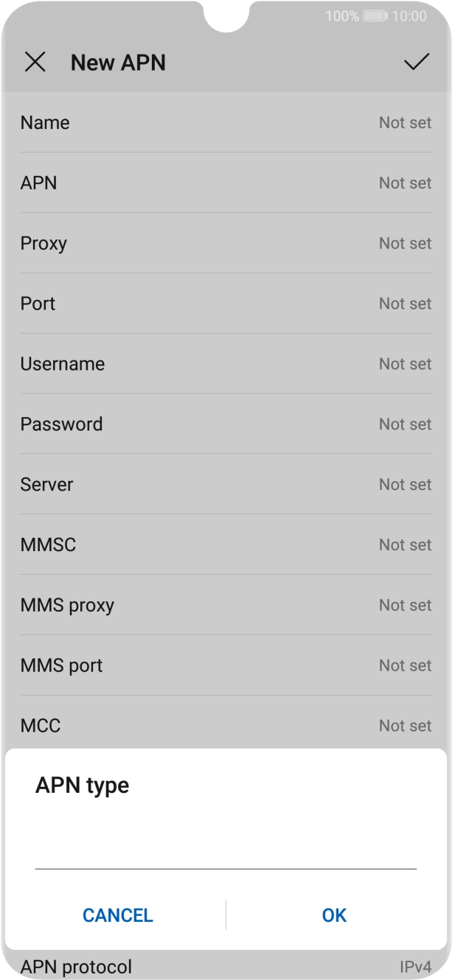This screenshot has width=452, height=980.
Task: Open the MMSC field
Action: click(226, 545)
